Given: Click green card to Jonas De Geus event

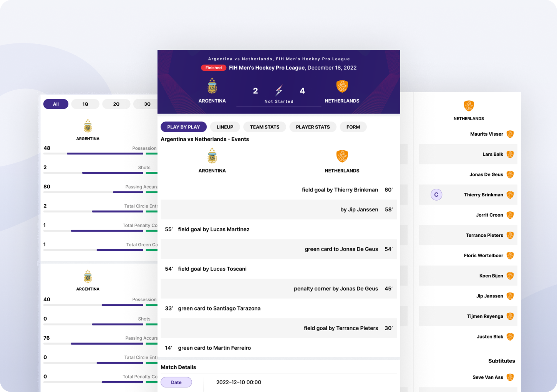Looking at the screenshot, I should pos(279,249).
